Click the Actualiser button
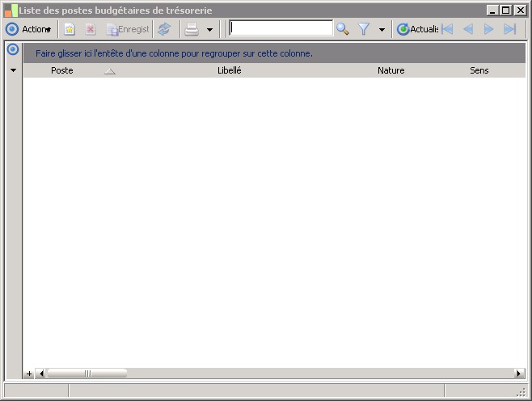 (417, 29)
